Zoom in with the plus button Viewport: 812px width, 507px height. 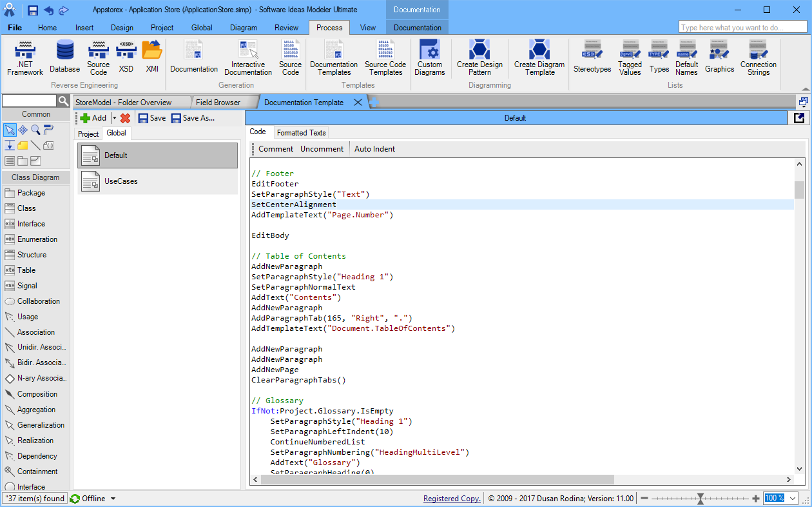[x=756, y=498]
